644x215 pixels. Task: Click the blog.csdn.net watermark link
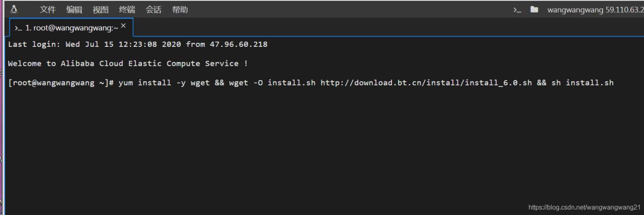pyautogui.click(x=584, y=207)
